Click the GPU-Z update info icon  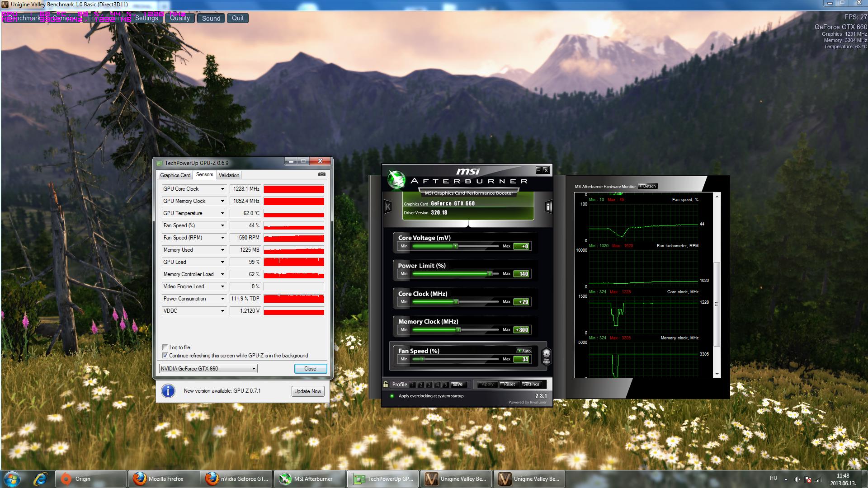coord(168,391)
